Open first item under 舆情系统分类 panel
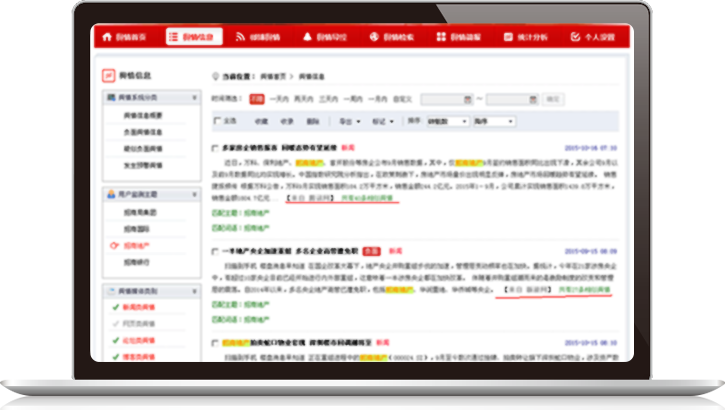The width and height of the screenshot is (725, 410). point(143,116)
